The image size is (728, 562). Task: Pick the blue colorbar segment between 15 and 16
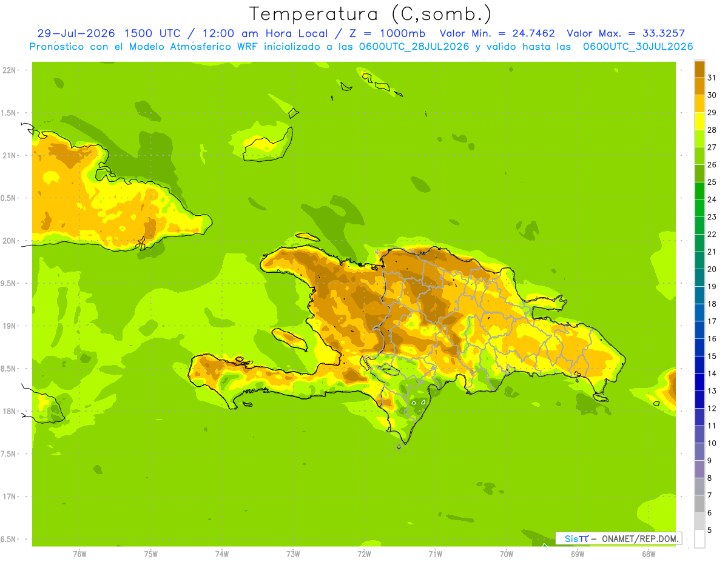(x=699, y=347)
